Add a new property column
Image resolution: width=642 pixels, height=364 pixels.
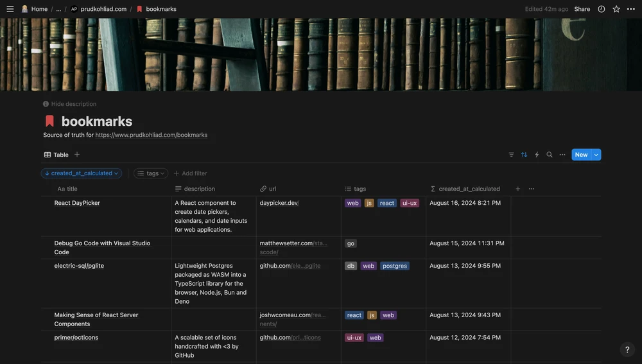(518, 189)
